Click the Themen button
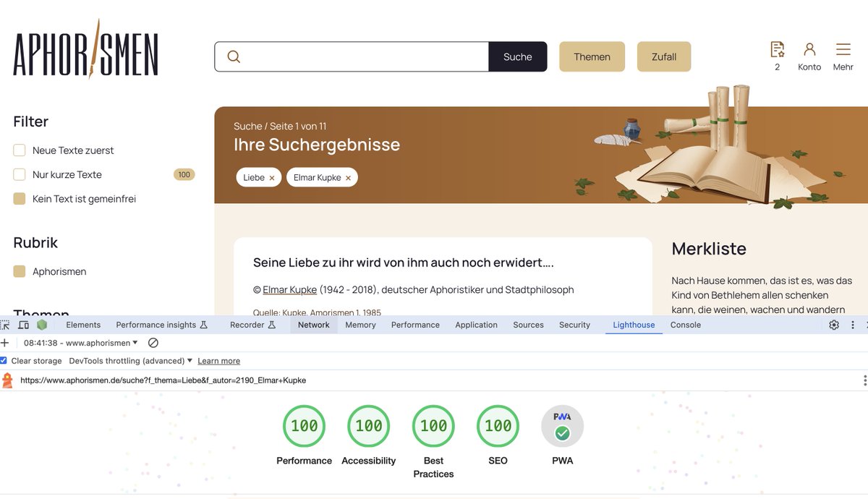The image size is (868, 499). (x=592, y=56)
